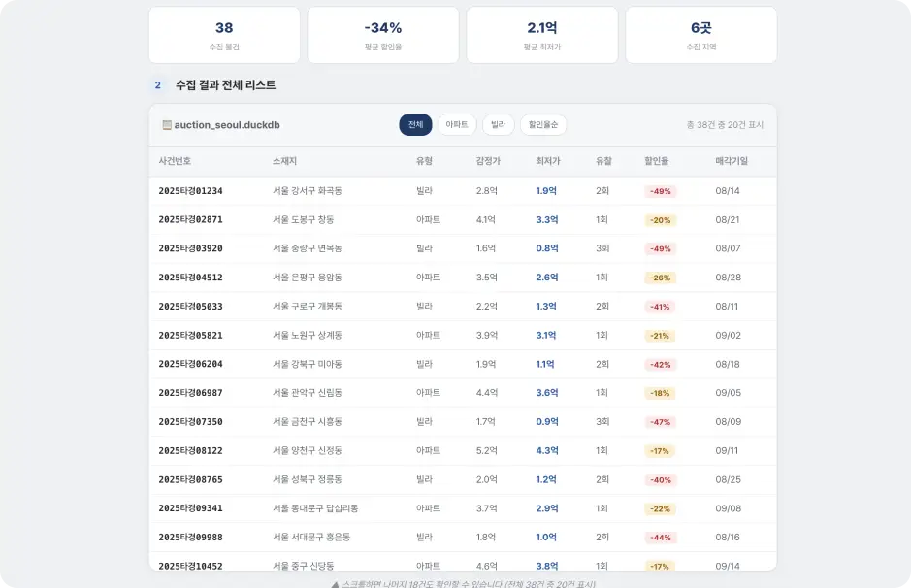Click the 0.8억 minimum price cell
Viewport: 911px width, 588px height.
coord(547,248)
